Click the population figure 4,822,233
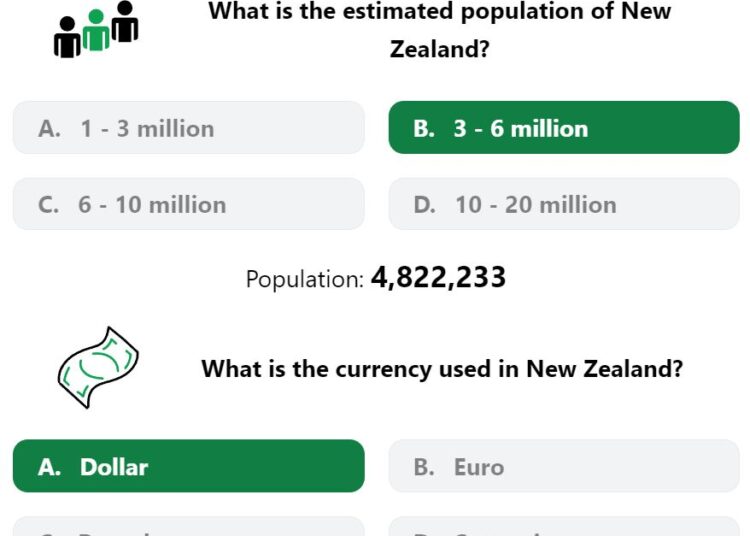This screenshot has width=750, height=536. click(438, 277)
